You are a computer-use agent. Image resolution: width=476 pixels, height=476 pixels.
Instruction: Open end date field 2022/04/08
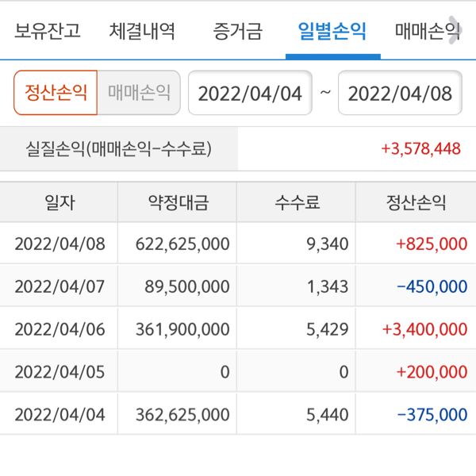tap(401, 94)
